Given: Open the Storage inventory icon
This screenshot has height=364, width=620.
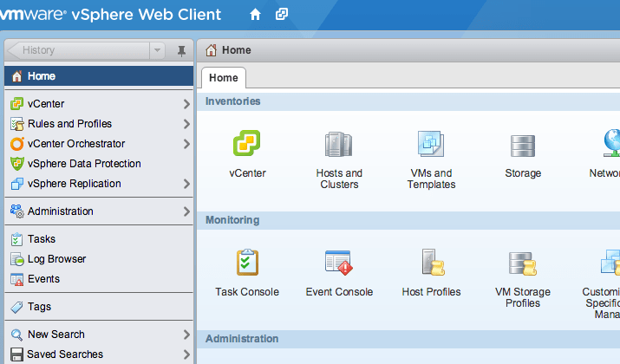Looking at the screenshot, I should tap(523, 146).
